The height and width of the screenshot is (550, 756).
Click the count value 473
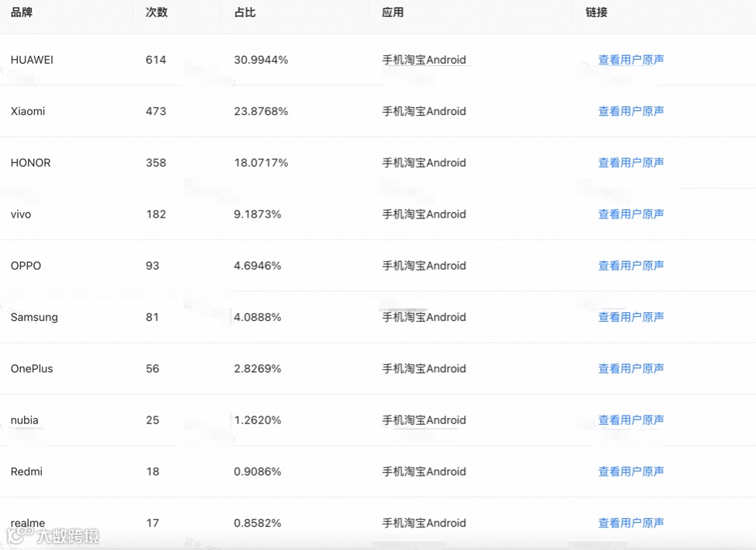coord(156,111)
